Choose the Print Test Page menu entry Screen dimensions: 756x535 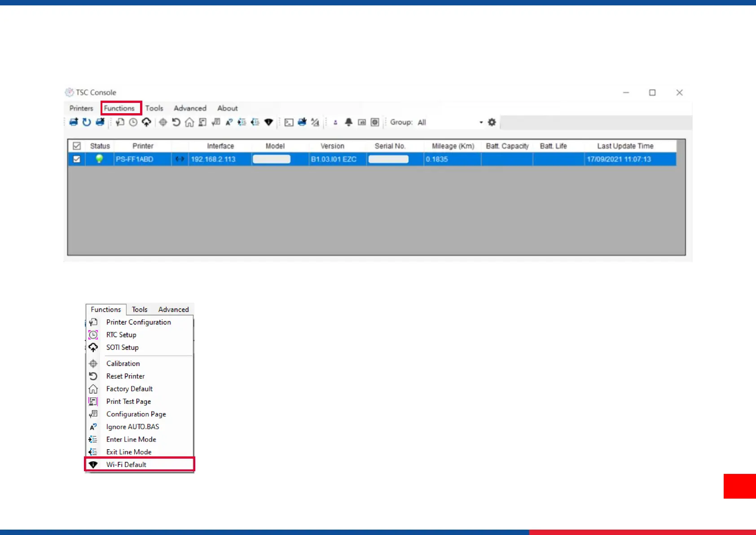[140, 401]
